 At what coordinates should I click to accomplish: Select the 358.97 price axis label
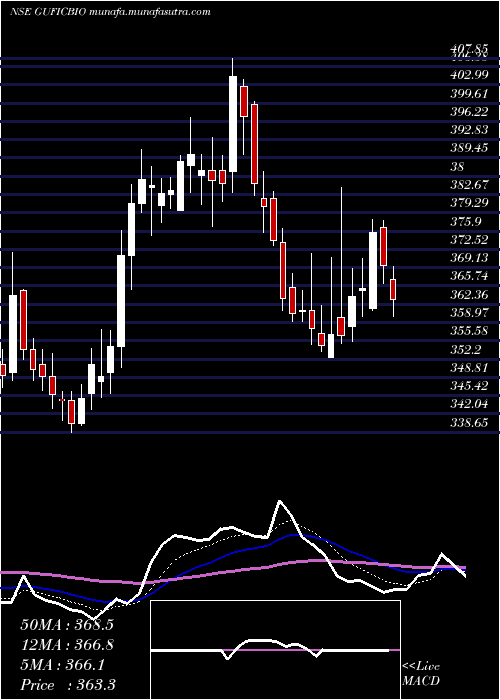470,313
